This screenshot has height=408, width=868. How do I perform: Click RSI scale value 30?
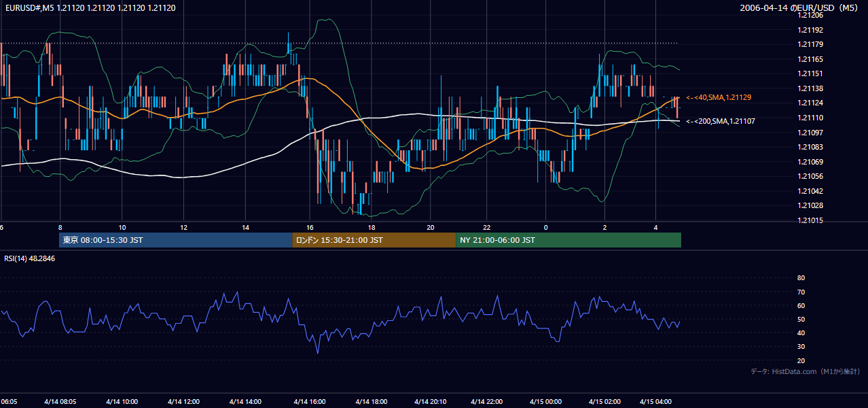click(801, 347)
